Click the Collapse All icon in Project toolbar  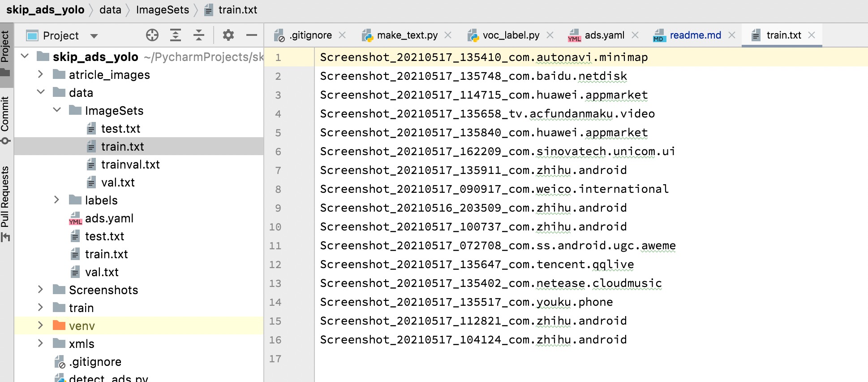(199, 35)
